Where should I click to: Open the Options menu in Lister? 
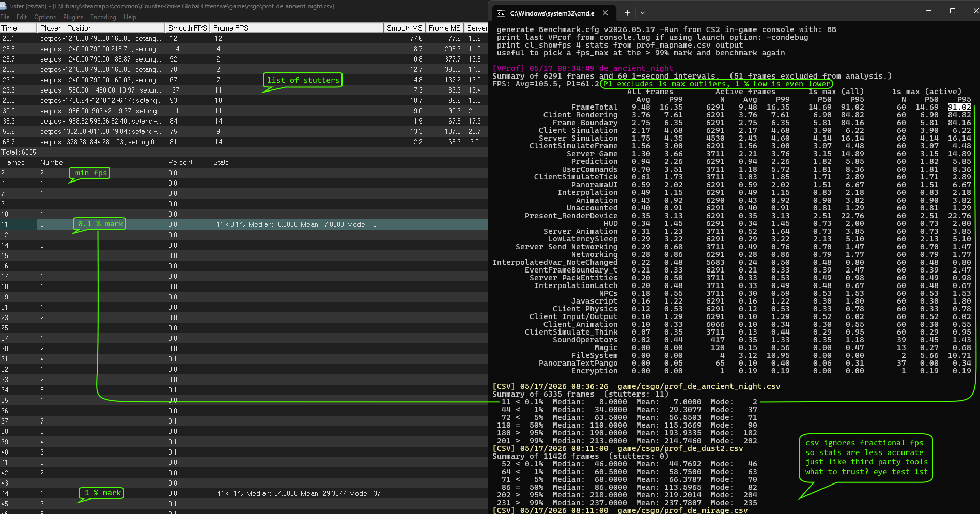click(45, 17)
